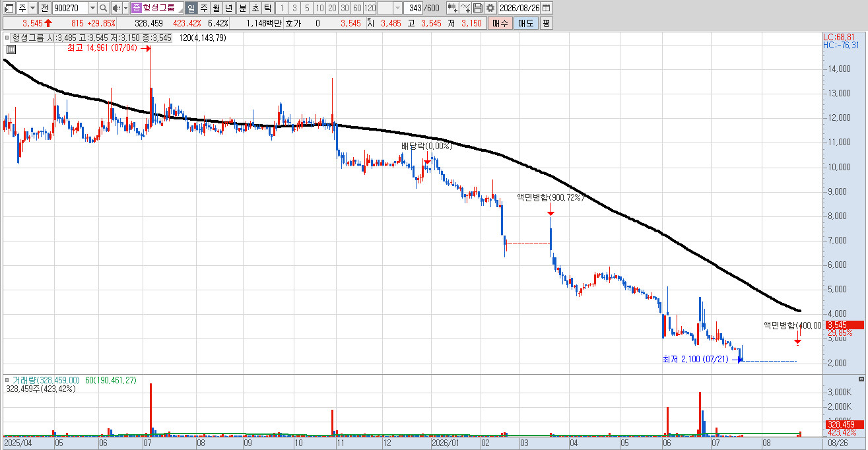Select the 1 interval button

coord(281,8)
